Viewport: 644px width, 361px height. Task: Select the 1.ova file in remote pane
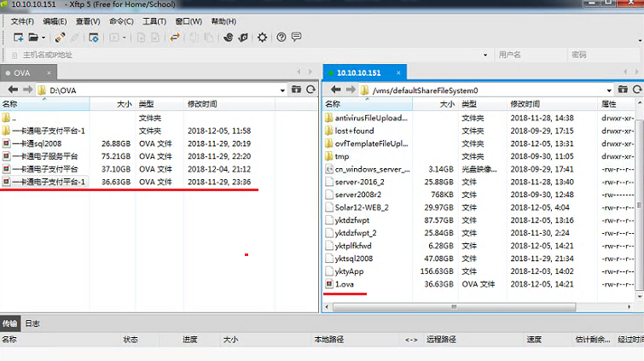(x=345, y=283)
